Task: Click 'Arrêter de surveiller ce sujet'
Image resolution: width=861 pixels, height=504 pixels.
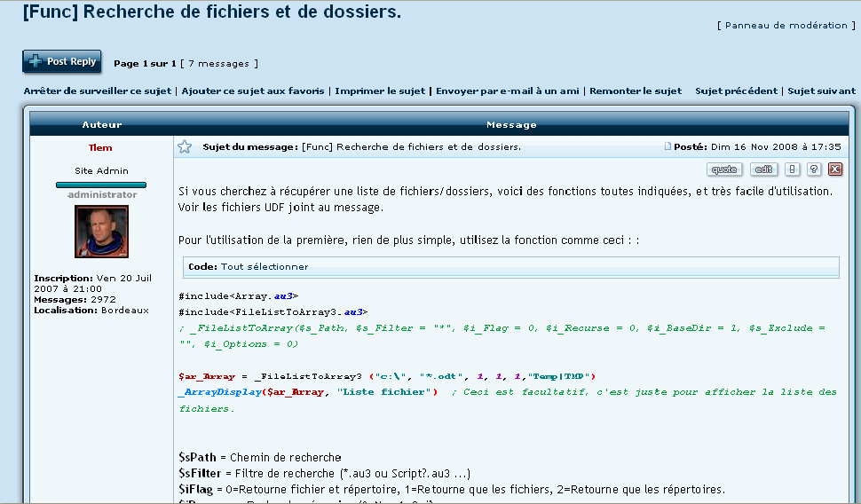Action: point(99,91)
